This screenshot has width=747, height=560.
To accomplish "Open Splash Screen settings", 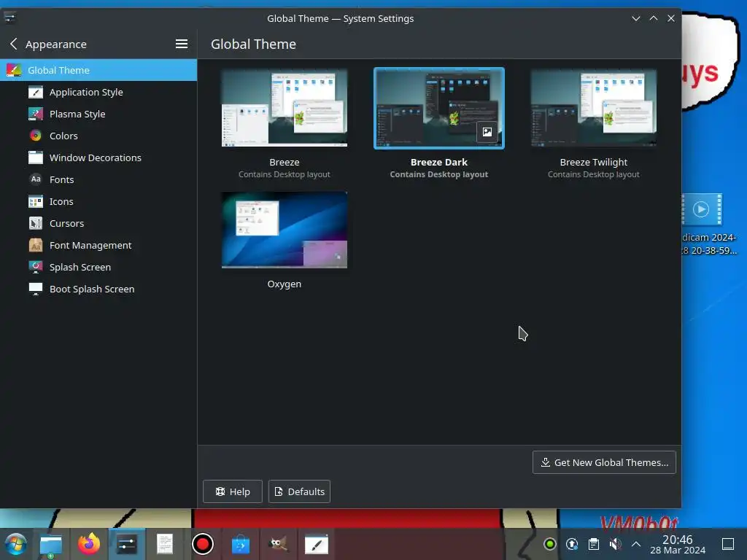I will [98, 267].
